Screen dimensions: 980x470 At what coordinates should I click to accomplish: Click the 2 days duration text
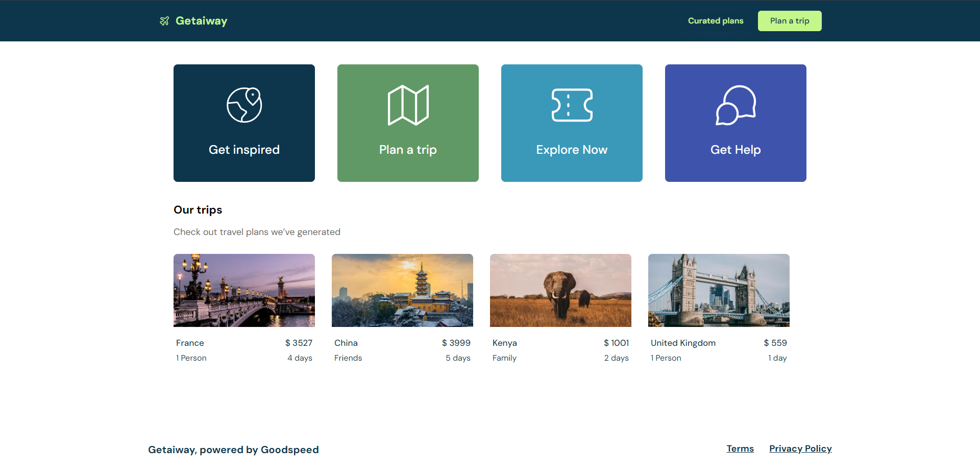click(617, 358)
